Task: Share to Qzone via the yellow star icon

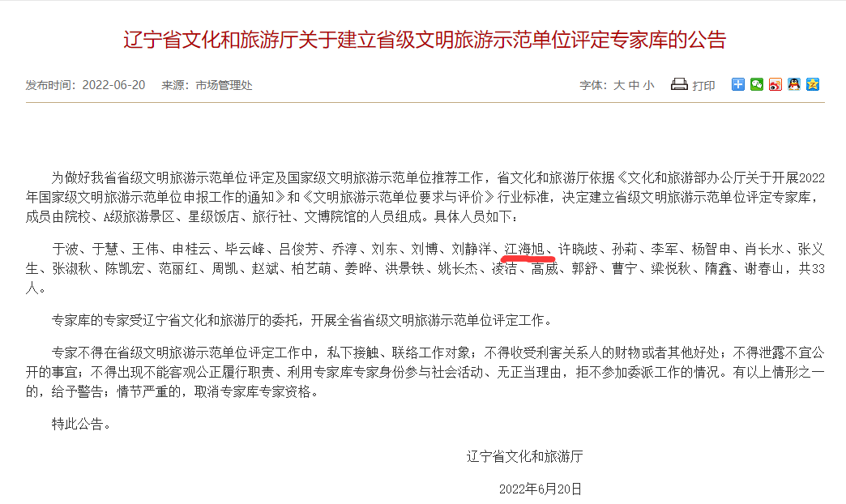Action: (813, 84)
